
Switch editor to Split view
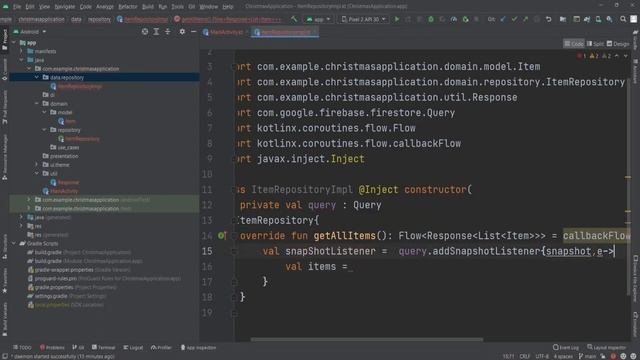click(595, 44)
